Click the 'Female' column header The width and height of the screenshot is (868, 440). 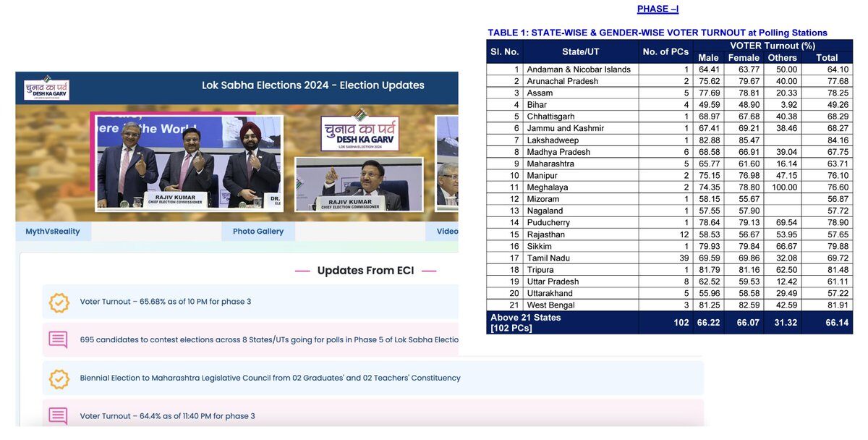point(744,58)
